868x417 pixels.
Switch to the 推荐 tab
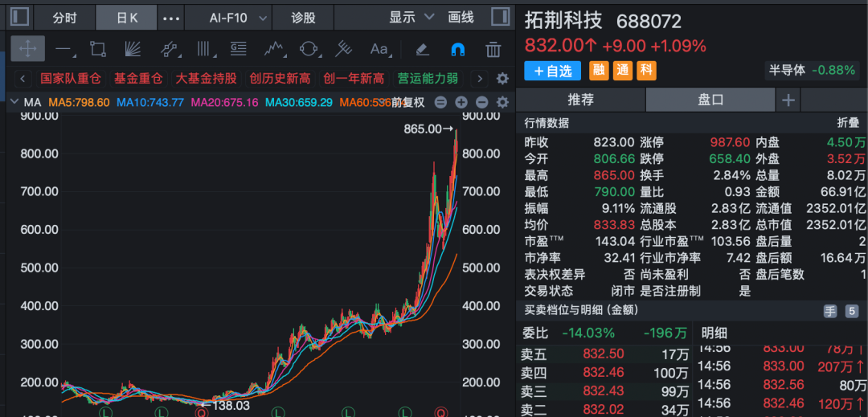click(x=581, y=100)
